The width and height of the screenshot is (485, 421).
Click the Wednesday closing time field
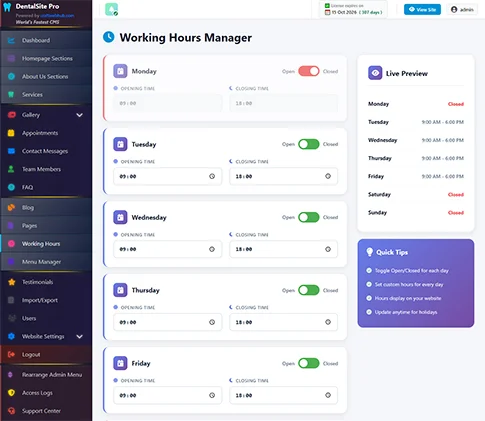(x=283, y=249)
